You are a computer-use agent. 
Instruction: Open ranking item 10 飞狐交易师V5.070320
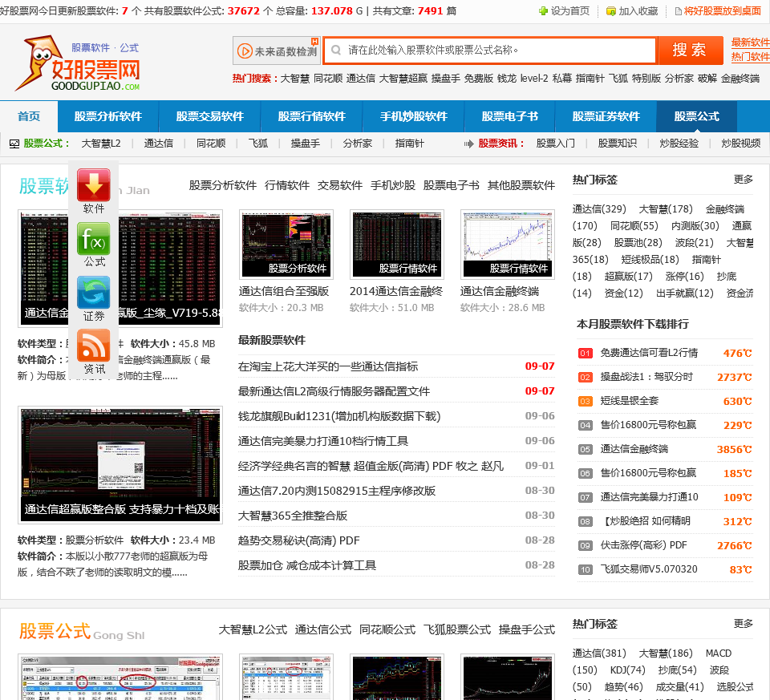point(649,569)
